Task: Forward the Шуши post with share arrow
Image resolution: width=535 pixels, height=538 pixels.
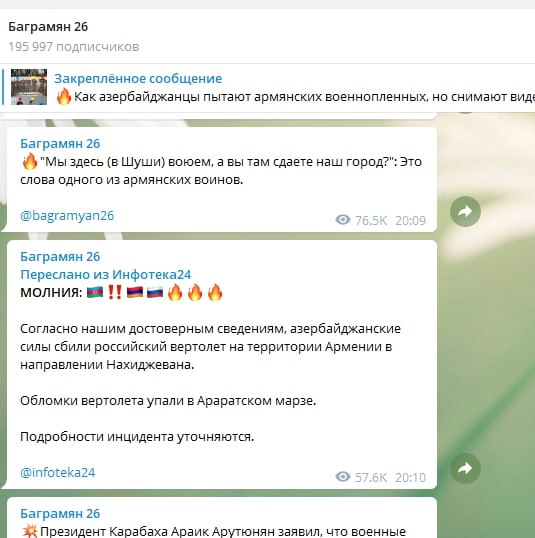Action: (x=465, y=211)
